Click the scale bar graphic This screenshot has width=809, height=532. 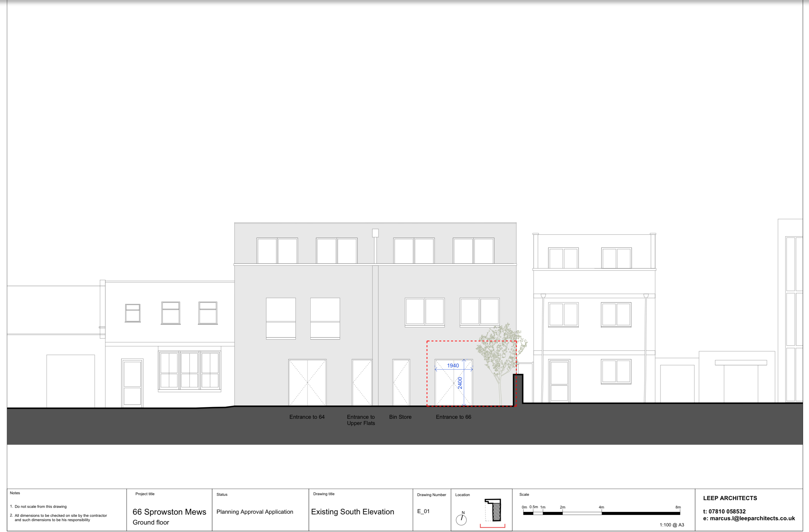click(x=601, y=513)
